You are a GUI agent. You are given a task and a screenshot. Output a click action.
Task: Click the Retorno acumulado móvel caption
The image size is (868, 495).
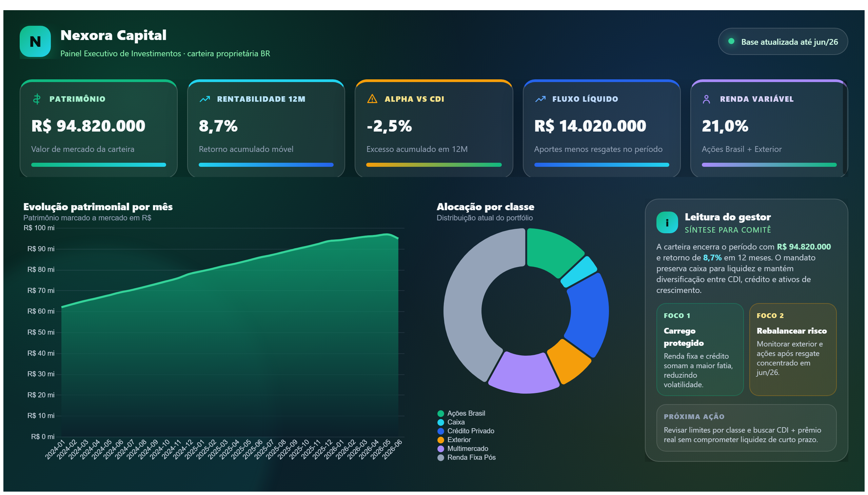(246, 149)
